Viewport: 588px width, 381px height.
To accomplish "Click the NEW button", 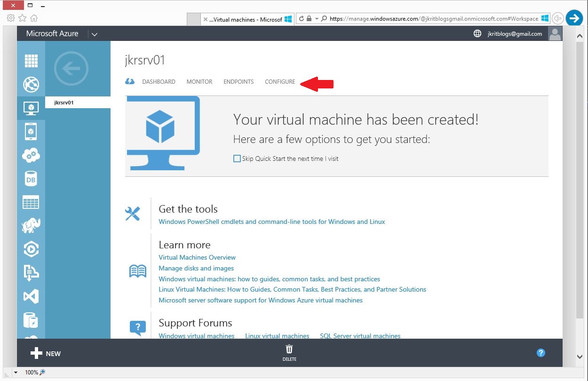I will pos(46,353).
